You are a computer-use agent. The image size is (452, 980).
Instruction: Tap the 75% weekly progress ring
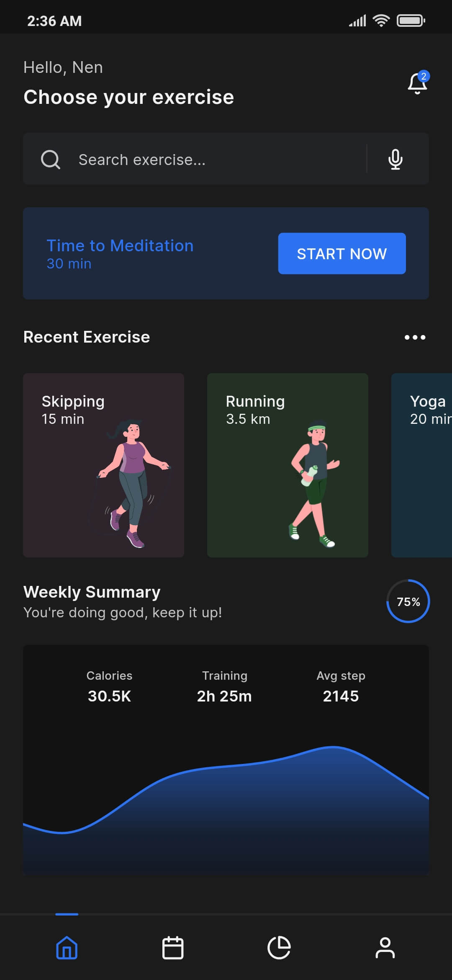(408, 601)
